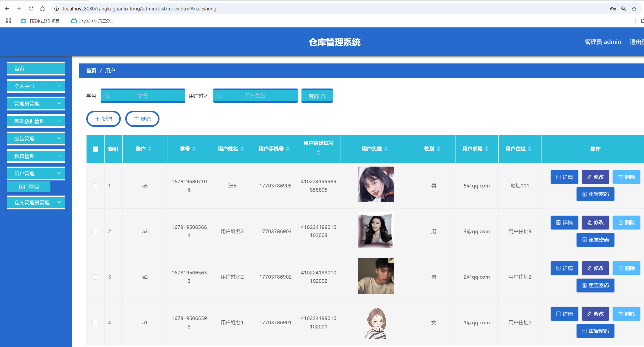Click the 首页 breadcrumb link
The height and width of the screenshot is (347, 644).
[x=91, y=70]
